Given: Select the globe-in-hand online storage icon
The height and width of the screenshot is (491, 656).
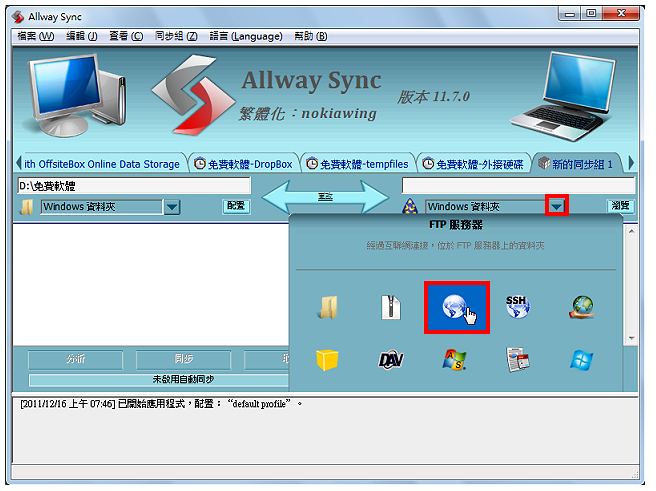Looking at the screenshot, I should click(x=582, y=307).
